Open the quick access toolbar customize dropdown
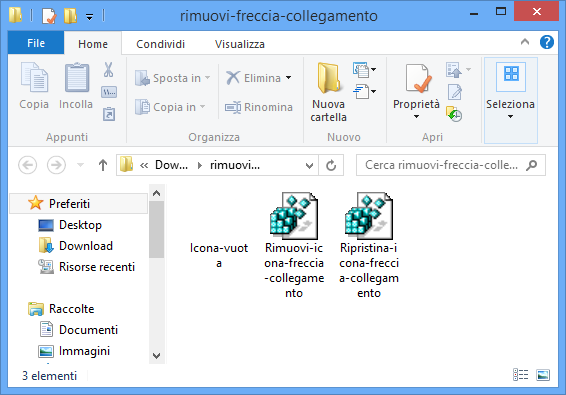Screen dimensions: 566x395 (89, 16)
